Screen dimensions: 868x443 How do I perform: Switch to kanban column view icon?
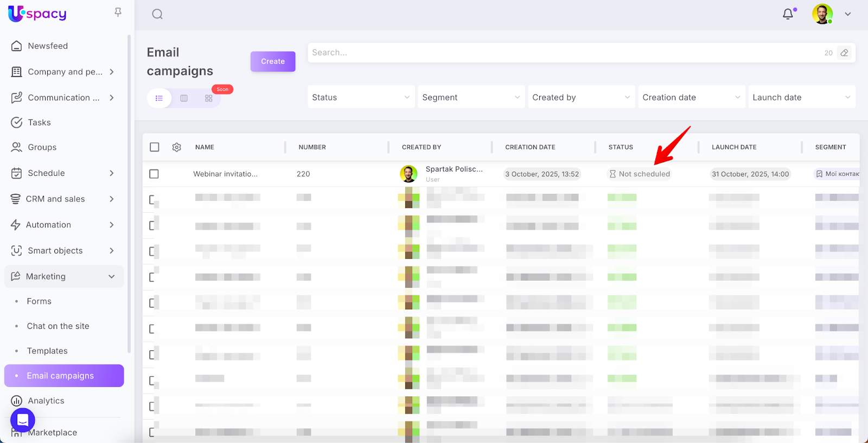pos(184,98)
